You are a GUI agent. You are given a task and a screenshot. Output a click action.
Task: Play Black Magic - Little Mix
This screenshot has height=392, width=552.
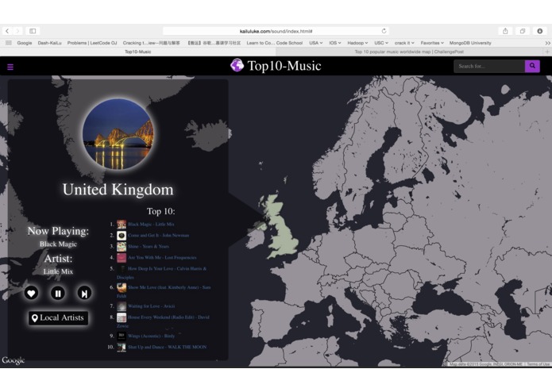[x=151, y=225]
